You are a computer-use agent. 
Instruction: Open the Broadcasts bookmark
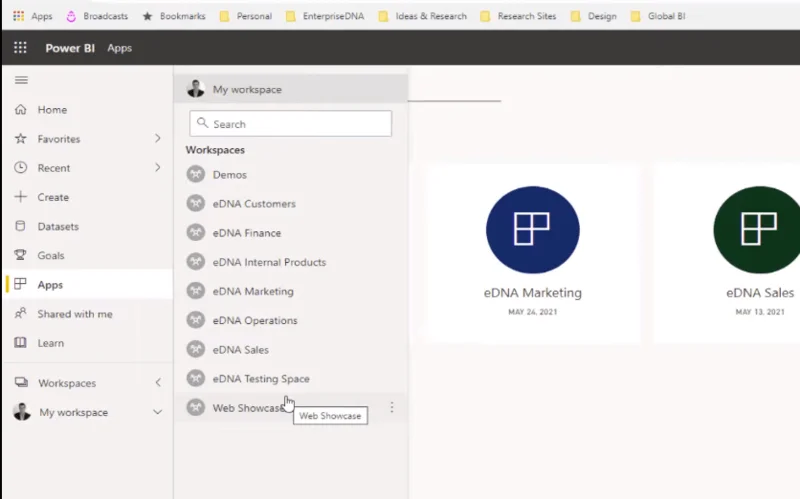click(97, 16)
